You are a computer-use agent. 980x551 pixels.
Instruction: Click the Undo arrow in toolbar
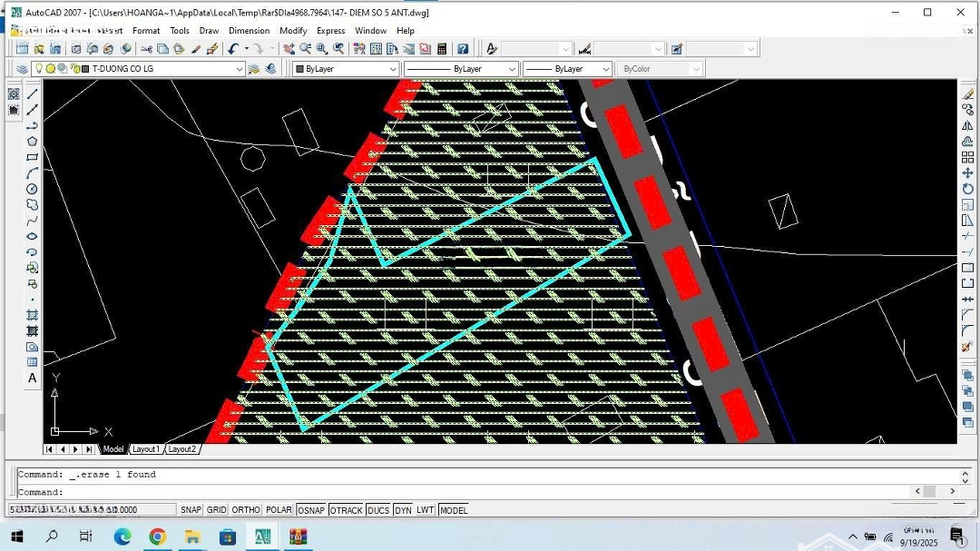[x=233, y=49]
